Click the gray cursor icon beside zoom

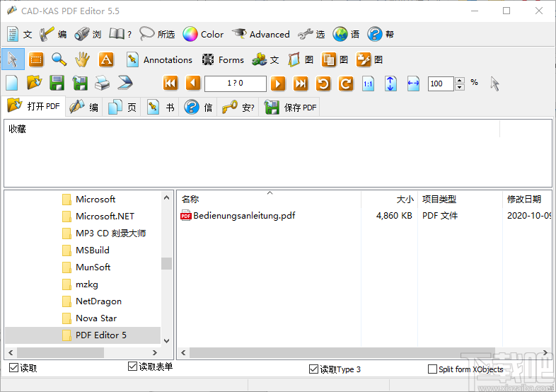[495, 83]
